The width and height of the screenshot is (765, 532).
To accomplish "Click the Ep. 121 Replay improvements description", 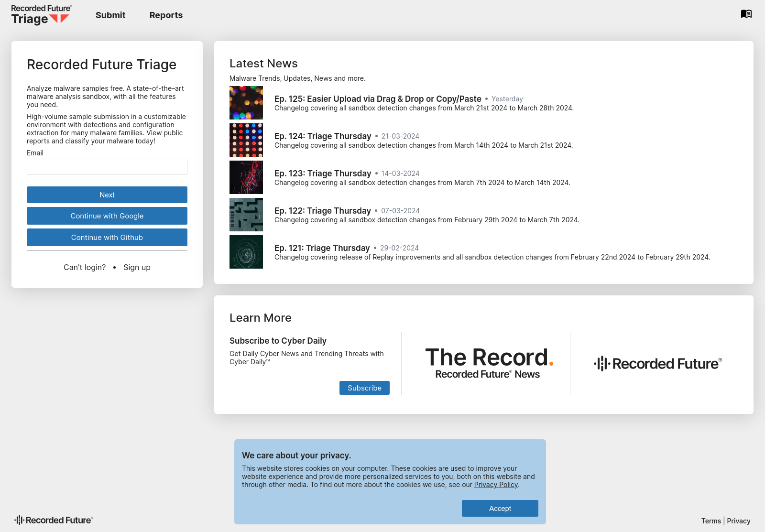I will click(x=492, y=257).
